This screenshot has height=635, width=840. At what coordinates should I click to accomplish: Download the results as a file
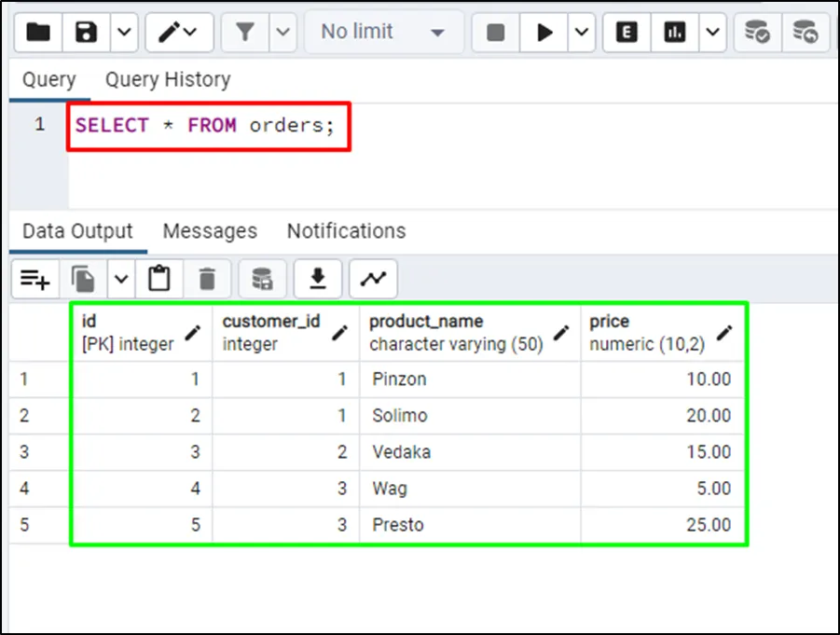tap(318, 279)
